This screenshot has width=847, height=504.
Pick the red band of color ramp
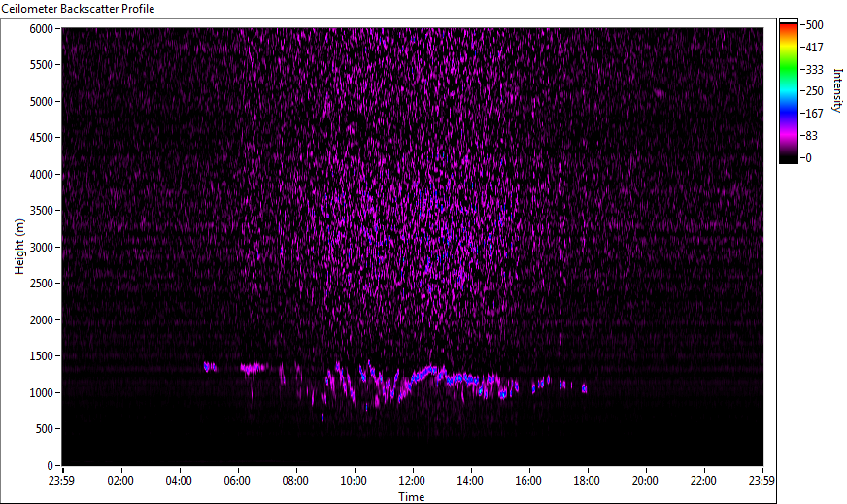pyautogui.click(x=788, y=31)
